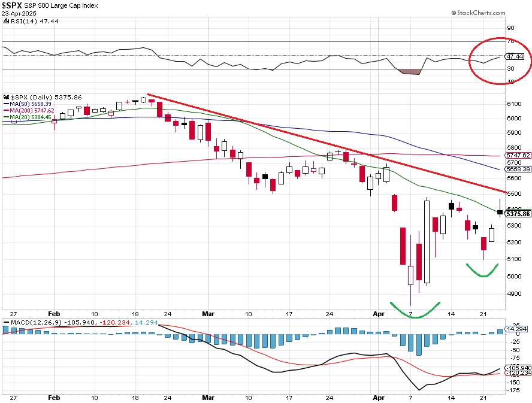Select the MA(200) 5747.62 legend entry

tap(29, 111)
